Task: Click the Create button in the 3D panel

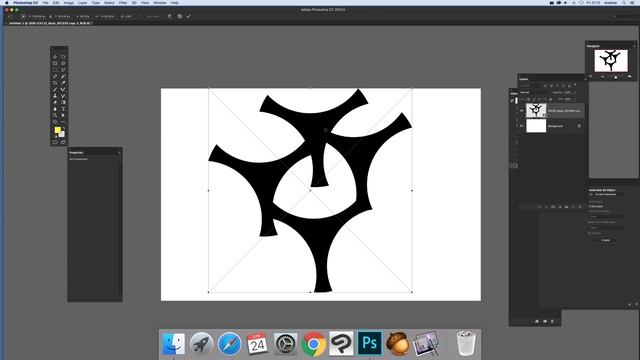Action: click(606, 240)
